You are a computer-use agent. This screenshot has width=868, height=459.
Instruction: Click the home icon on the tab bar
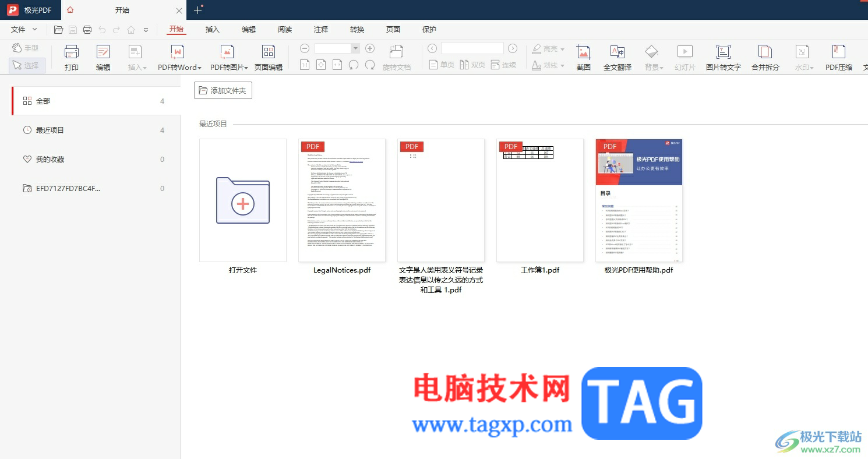point(70,10)
